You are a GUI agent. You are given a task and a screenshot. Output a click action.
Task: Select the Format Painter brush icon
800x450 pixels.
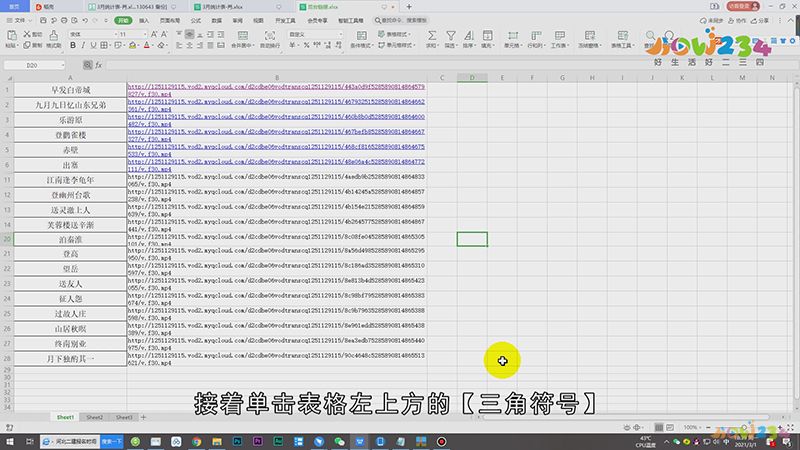[x=53, y=35]
